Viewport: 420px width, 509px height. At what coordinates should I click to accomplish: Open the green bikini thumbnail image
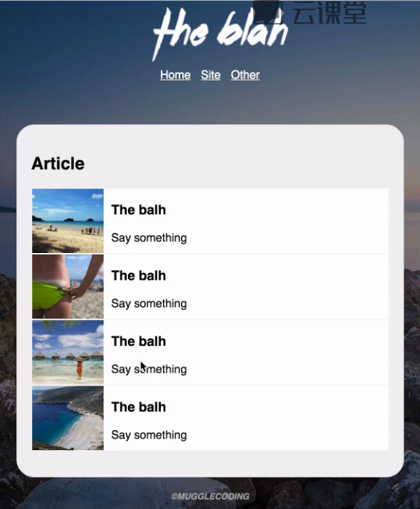[68, 286]
